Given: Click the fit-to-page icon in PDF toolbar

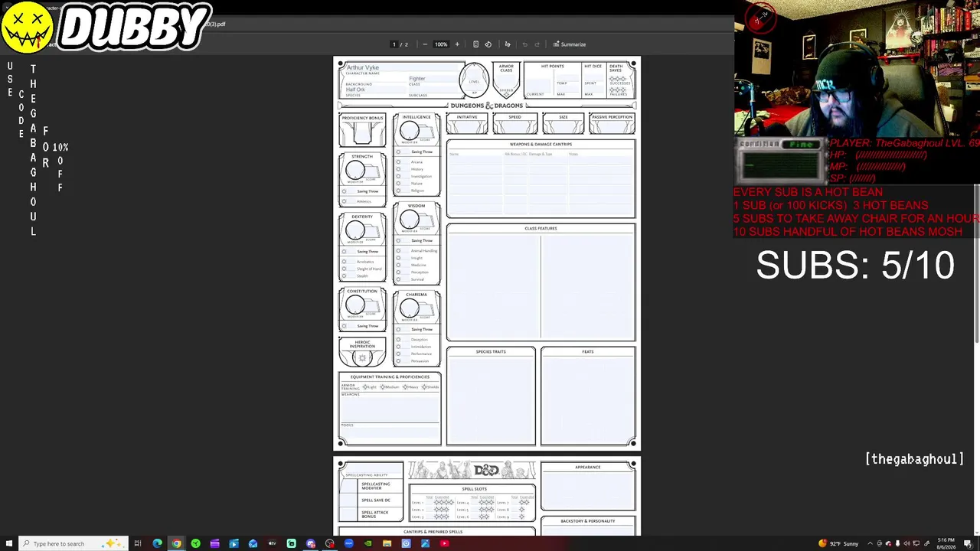Looking at the screenshot, I should (475, 44).
